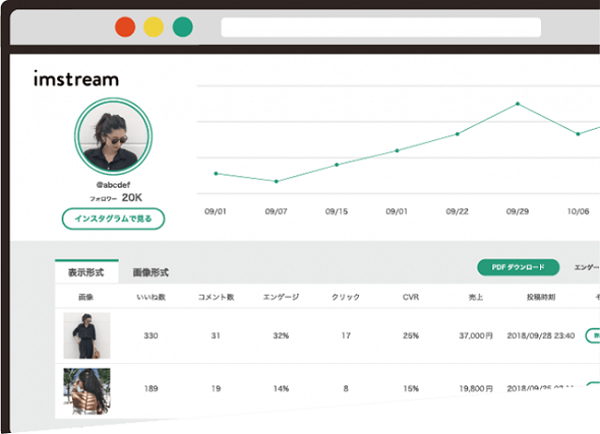
Task: Click the インスタグラムで見る button
Action: [x=113, y=219]
